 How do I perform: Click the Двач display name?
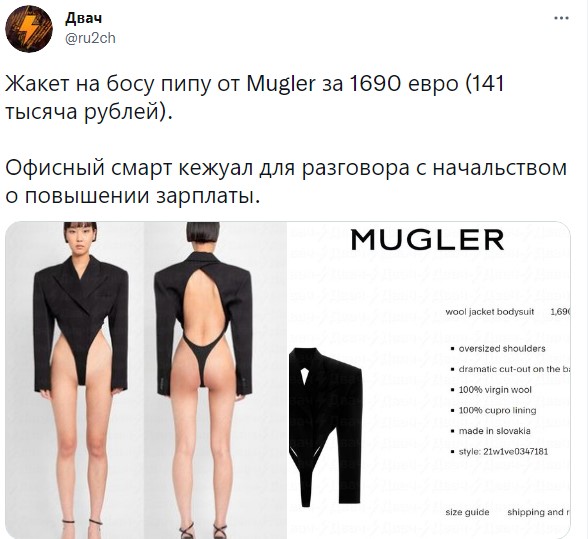tap(83, 18)
